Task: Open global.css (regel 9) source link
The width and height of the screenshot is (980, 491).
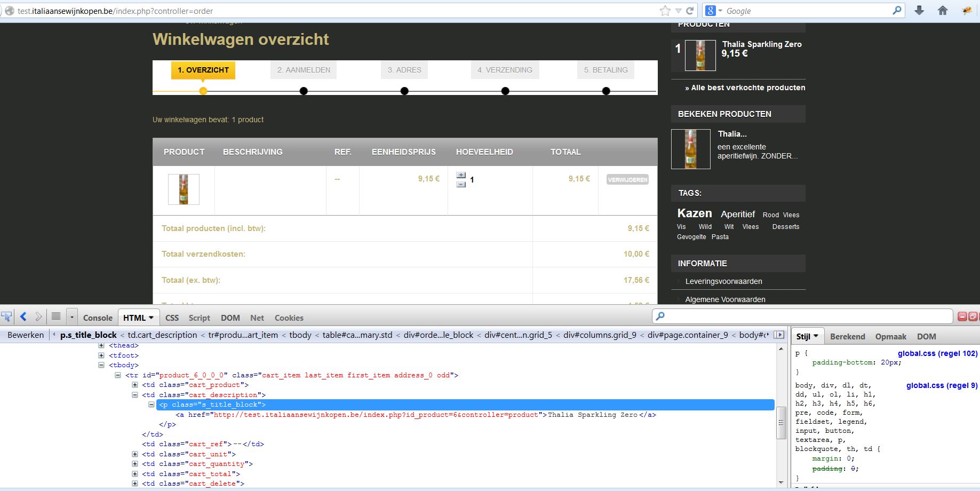Action: (x=942, y=385)
